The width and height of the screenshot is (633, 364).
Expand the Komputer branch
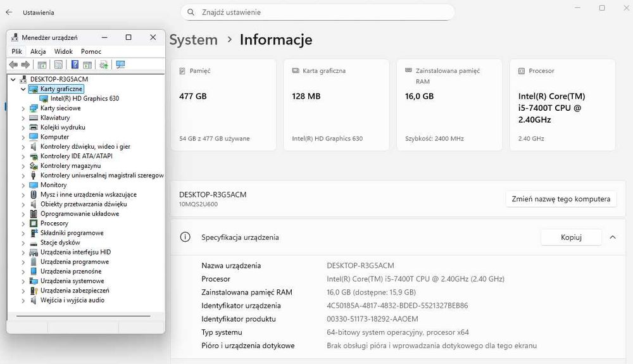click(x=23, y=137)
